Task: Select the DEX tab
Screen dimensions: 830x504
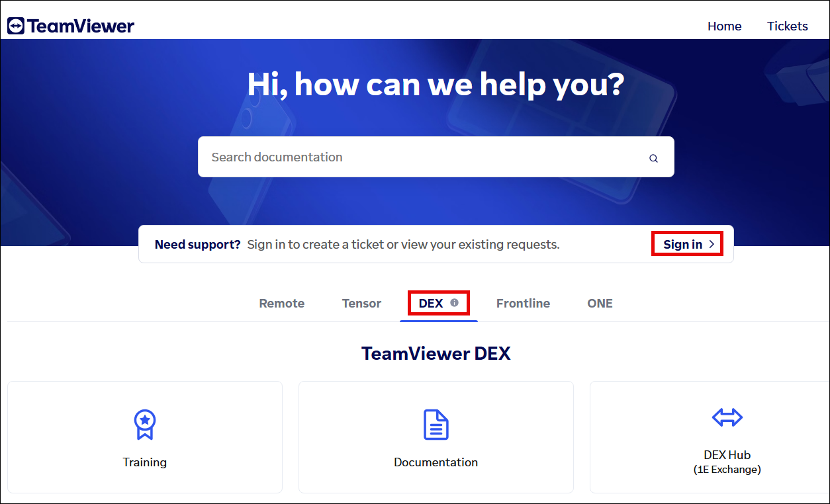Action: [431, 304]
